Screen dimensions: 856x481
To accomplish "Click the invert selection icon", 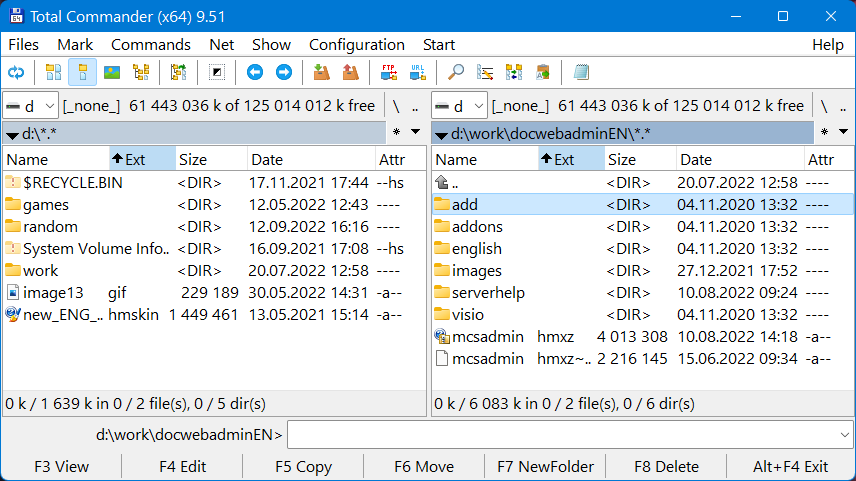I will 217,72.
